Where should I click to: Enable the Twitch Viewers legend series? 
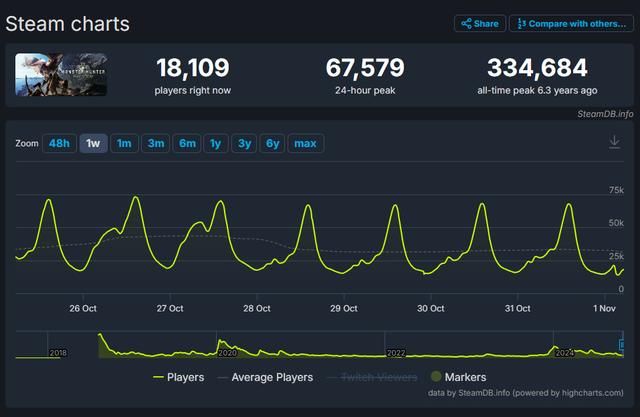pos(372,377)
